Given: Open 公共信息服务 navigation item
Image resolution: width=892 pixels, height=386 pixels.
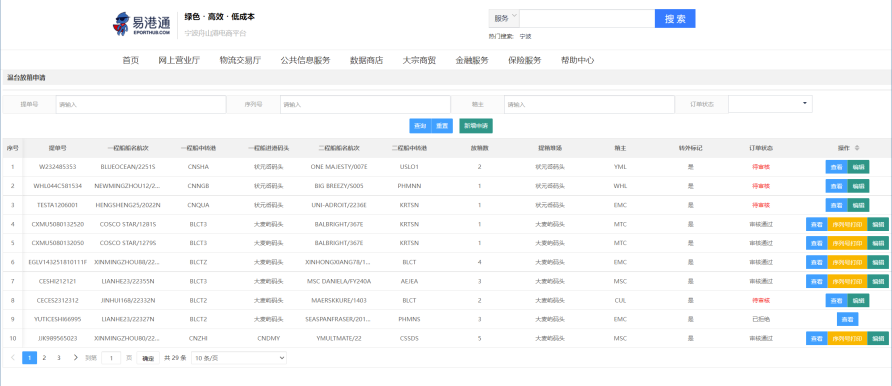Looking at the screenshot, I should 305,60.
